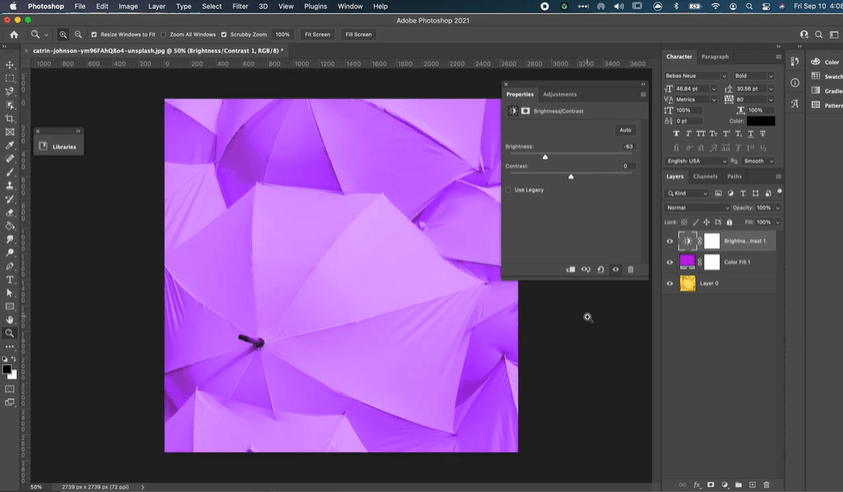
Task: Toggle Resize Windows to Fit checkbox
Action: 94,34
